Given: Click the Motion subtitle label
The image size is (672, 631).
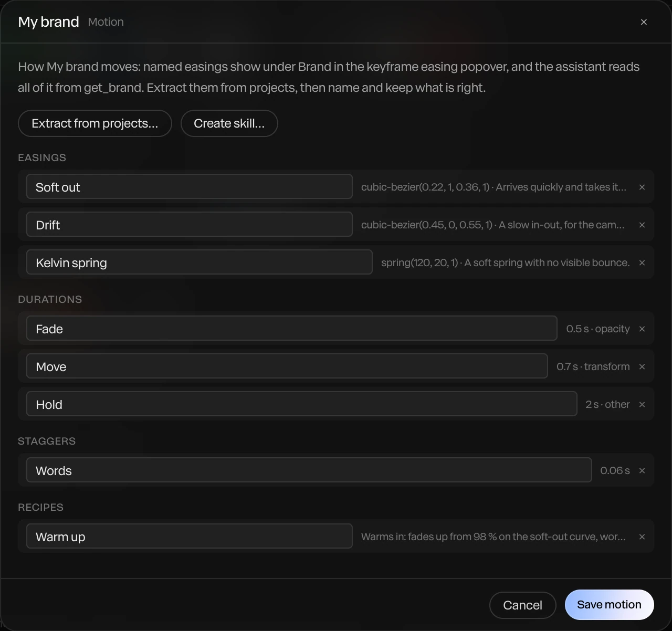Looking at the screenshot, I should coord(106,22).
